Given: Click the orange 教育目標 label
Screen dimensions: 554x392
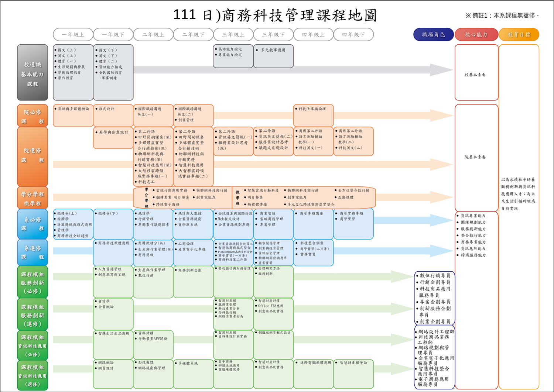Looking at the screenshot, I should coord(519,35).
